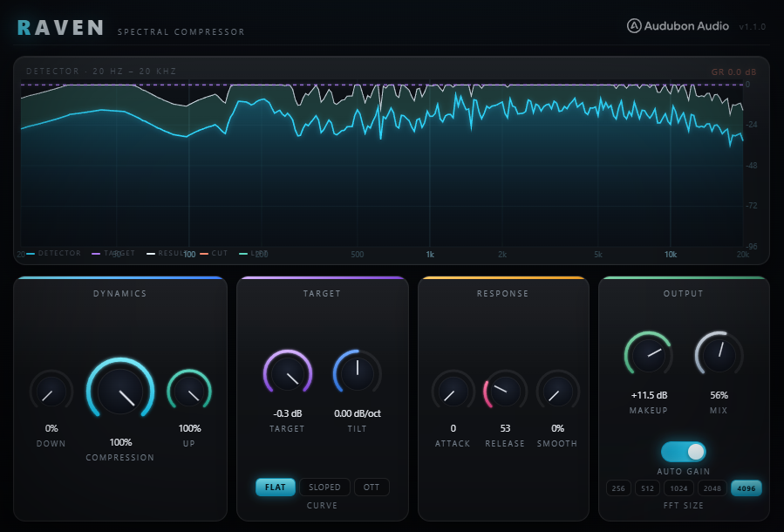The image size is (784, 532).
Task: Click the 100% up value
Action: [189, 428]
